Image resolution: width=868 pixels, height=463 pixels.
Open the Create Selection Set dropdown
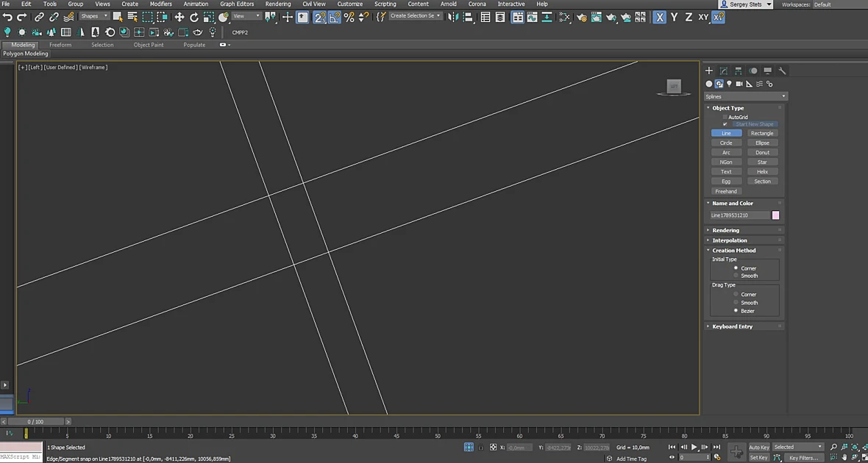click(415, 16)
